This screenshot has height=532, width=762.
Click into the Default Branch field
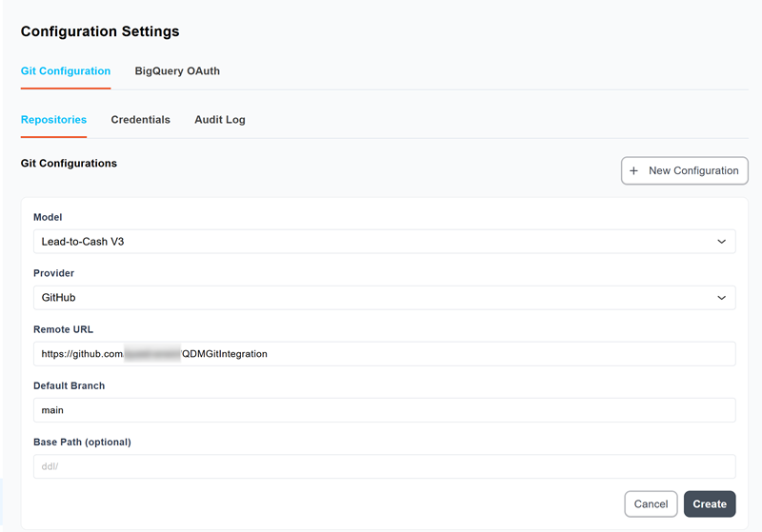coord(385,410)
